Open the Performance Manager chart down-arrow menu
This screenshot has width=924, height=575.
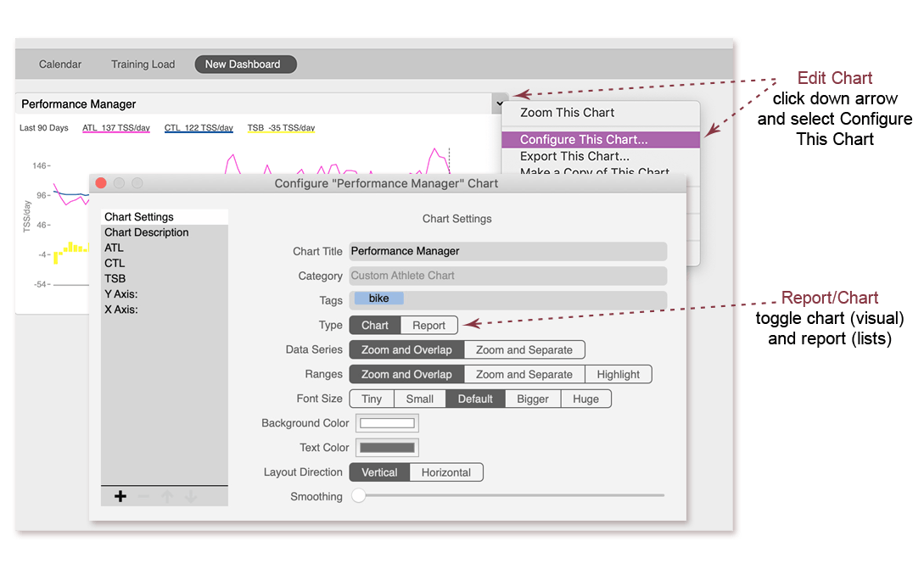(x=500, y=103)
